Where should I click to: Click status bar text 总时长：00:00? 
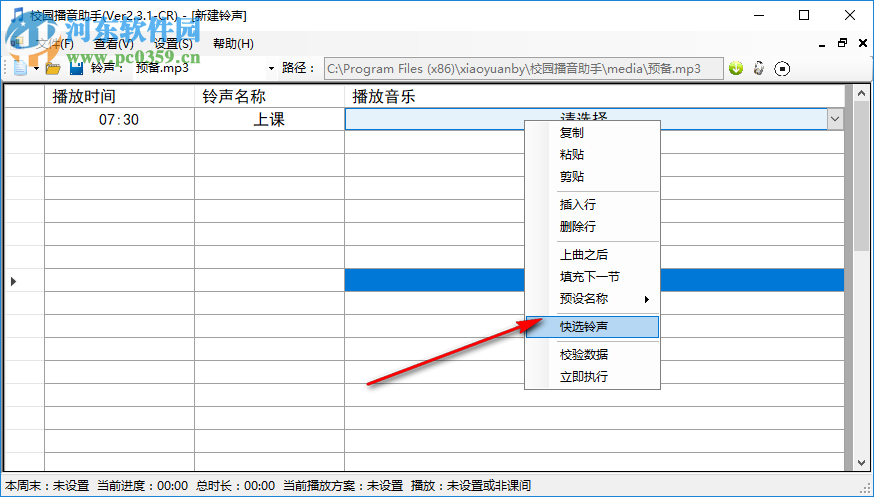coord(235,486)
